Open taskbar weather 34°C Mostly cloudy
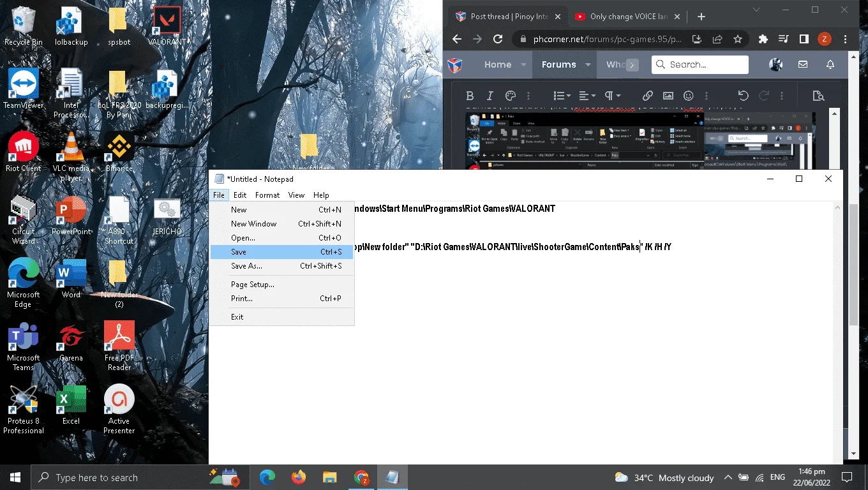This screenshot has height=490, width=868. [x=664, y=477]
